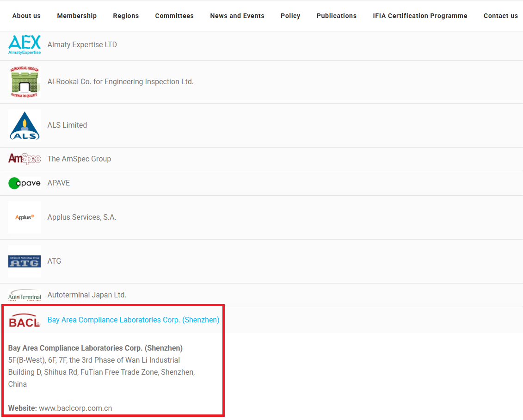Open the IFIA Certification Programme menu
523x420 pixels.
[420, 16]
